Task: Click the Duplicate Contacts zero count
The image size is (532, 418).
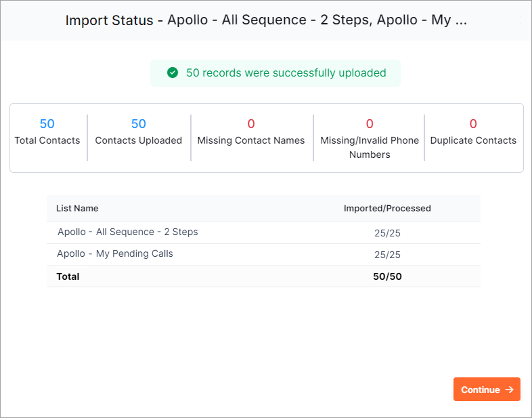Action: pyautogui.click(x=473, y=124)
